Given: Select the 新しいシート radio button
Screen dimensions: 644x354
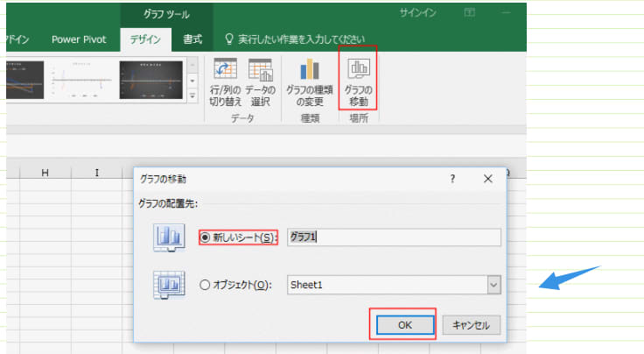Looking at the screenshot, I should [206, 237].
